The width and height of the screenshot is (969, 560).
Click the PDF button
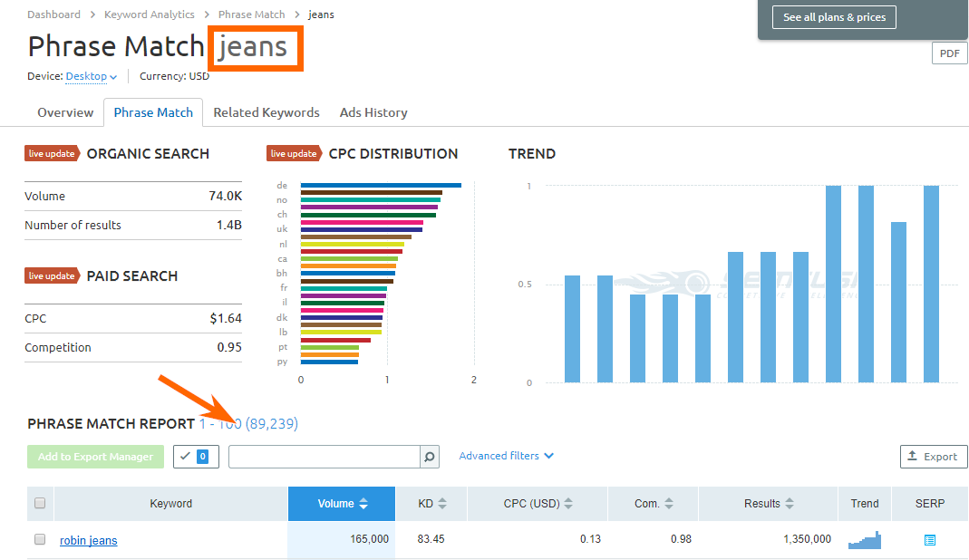click(949, 53)
